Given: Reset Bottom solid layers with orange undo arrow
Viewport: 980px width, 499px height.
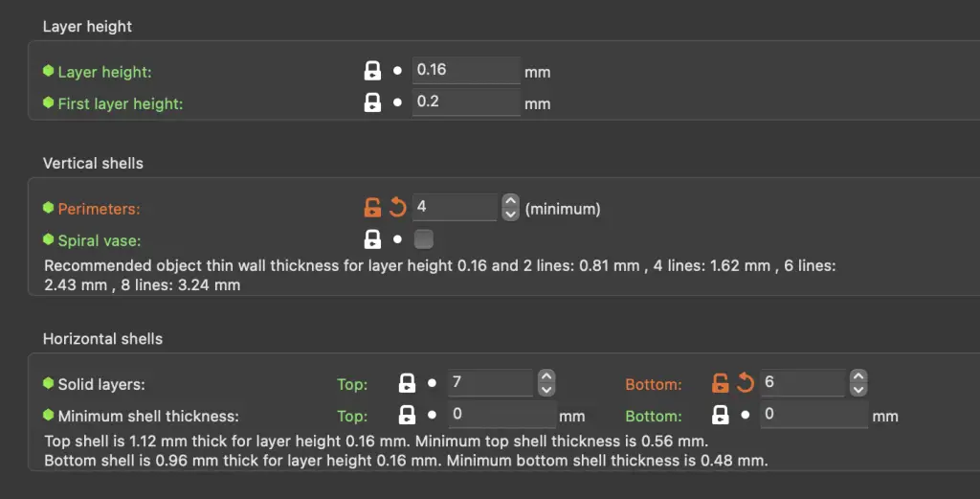Looking at the screenshot, I should [x=745, y=383].
